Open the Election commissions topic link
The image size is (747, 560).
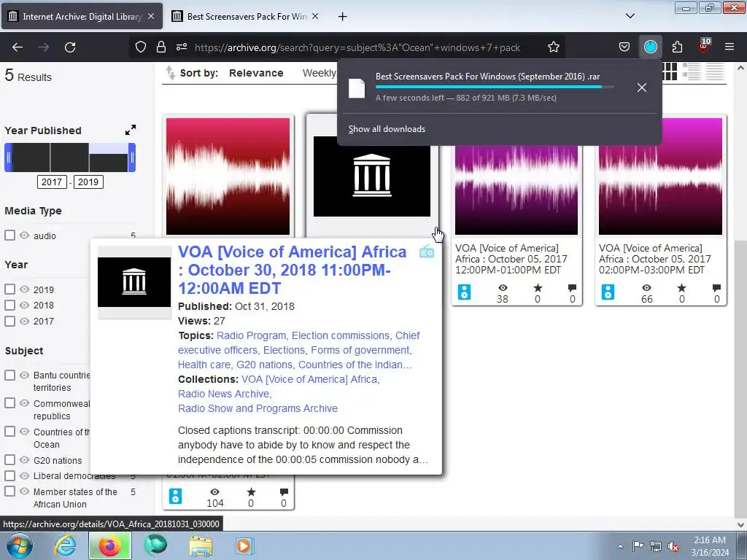tap(340, 335)
